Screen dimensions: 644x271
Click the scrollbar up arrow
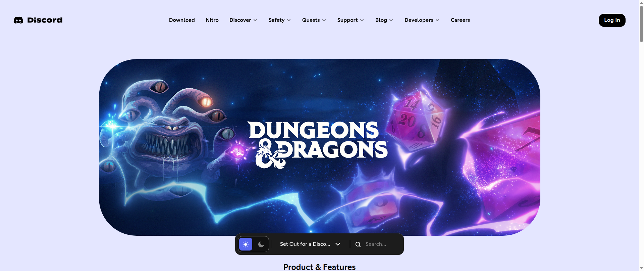[x=641, y=2]
